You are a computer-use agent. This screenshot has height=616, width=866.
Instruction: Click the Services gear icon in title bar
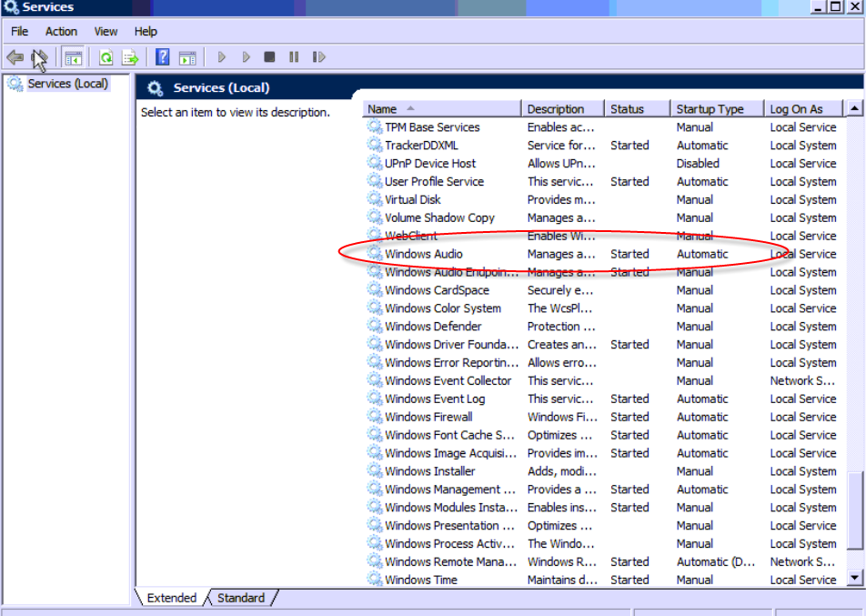(11, 6)
